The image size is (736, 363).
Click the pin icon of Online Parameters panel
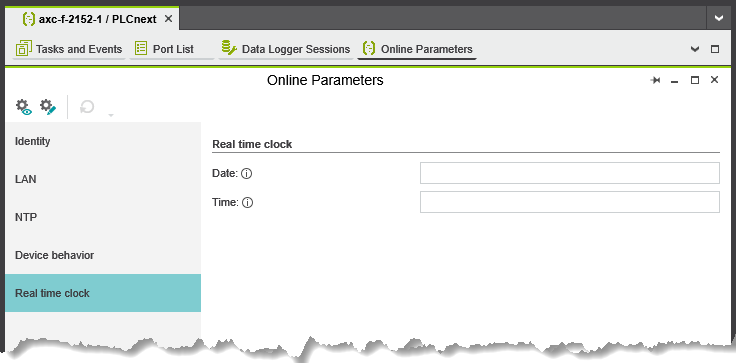[655, 81]
